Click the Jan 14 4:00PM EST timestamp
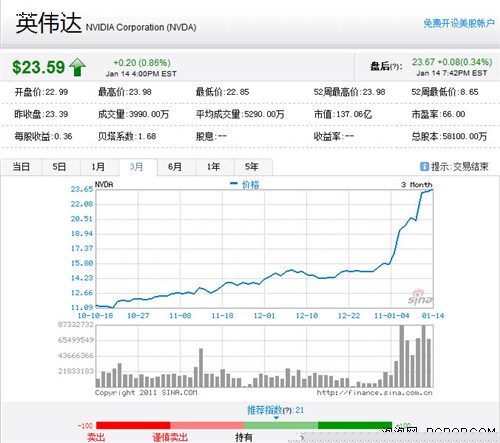The height and width of the screenshot is (443, 500). [141, 74]
